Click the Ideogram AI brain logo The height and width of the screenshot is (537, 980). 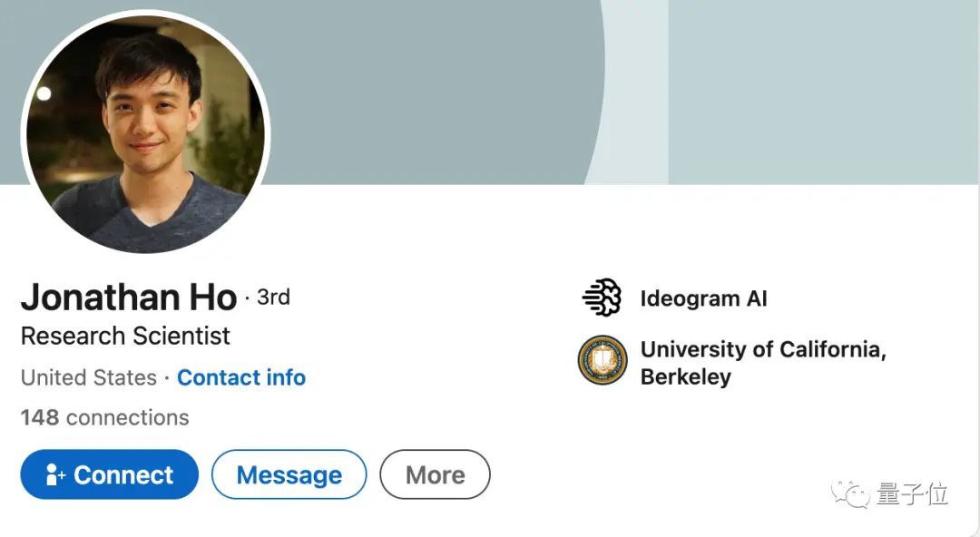pyautogui.click(x=602, y=298)
